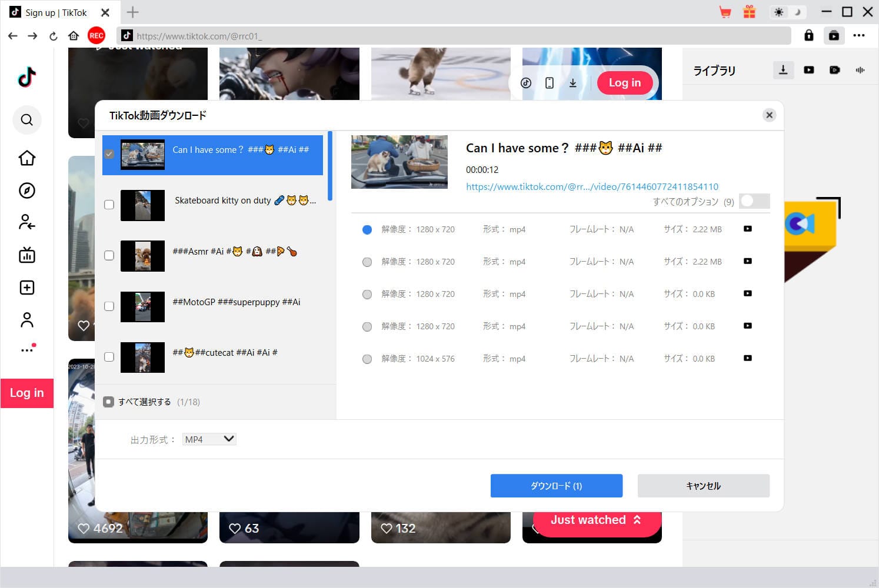
Task: Open the Library audio waveform tab
Action: click(860, 70)
